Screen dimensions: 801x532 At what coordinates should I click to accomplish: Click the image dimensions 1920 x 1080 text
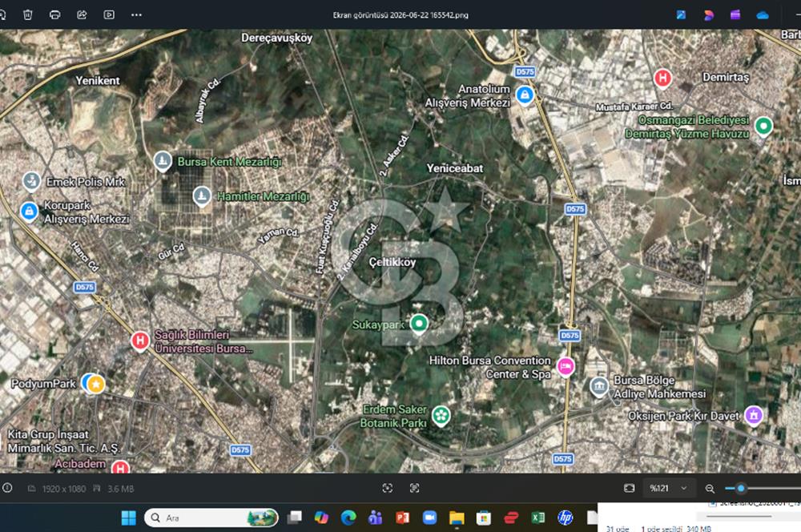click(64, 489)
